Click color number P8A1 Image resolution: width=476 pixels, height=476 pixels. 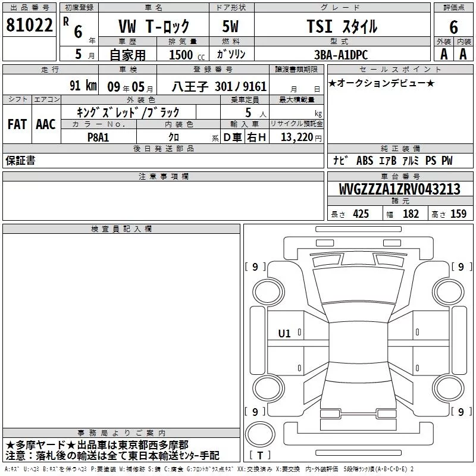pos(98,137)
